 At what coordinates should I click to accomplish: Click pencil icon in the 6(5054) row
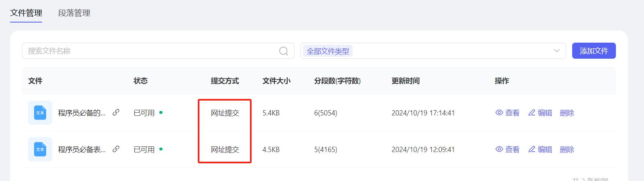pyautogui.click(x=532, y=113)
